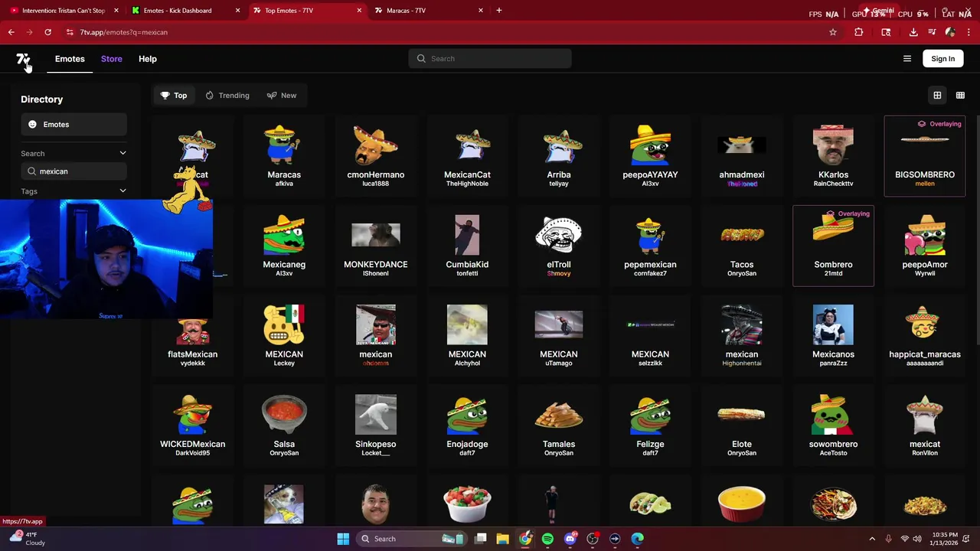Bookmark this page with the star icon
Viewport: 980px width, 551px height.
coord(833,32)
